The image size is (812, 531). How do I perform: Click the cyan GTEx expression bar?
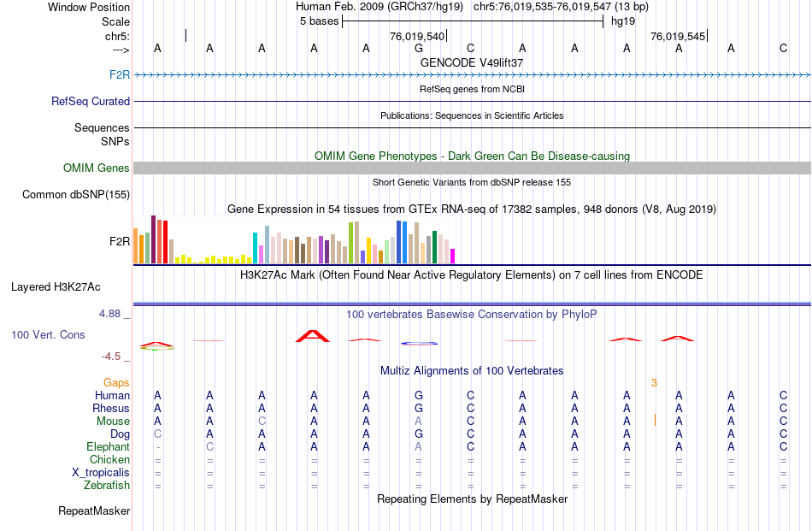[256, 248]
